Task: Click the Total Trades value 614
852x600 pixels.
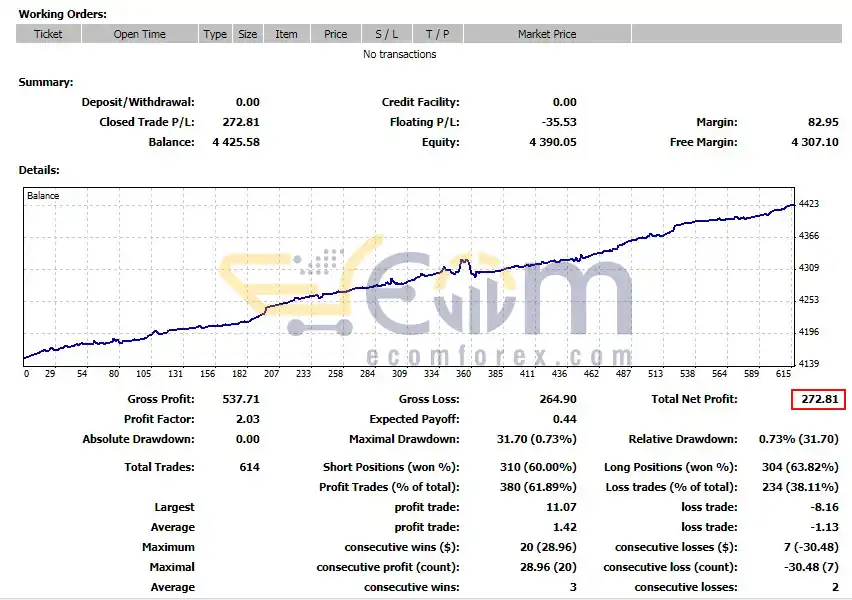Action: click(249, 467)
